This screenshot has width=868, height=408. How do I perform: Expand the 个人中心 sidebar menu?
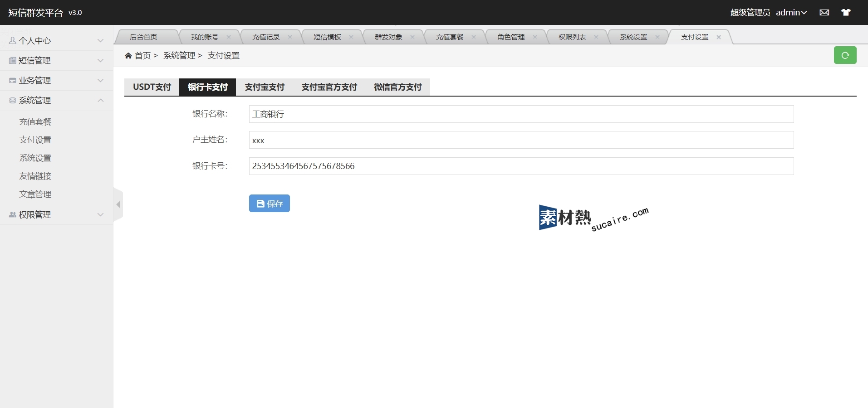56,41
